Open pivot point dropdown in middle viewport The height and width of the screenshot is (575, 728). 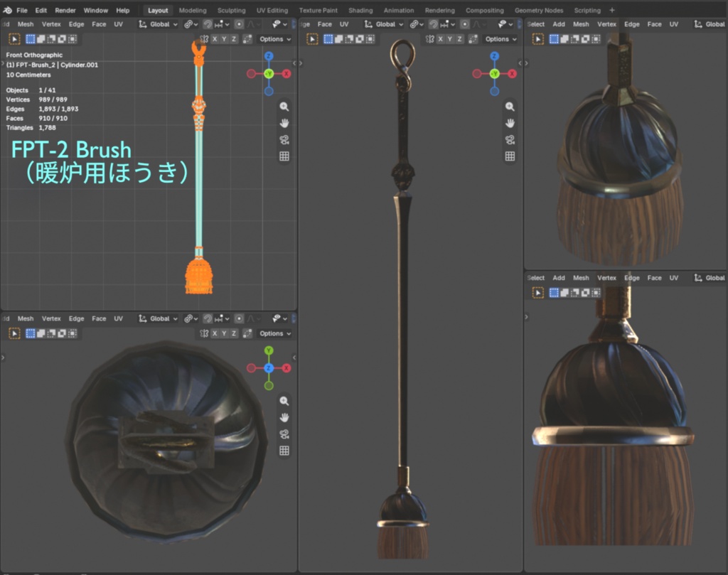[417, 24]
